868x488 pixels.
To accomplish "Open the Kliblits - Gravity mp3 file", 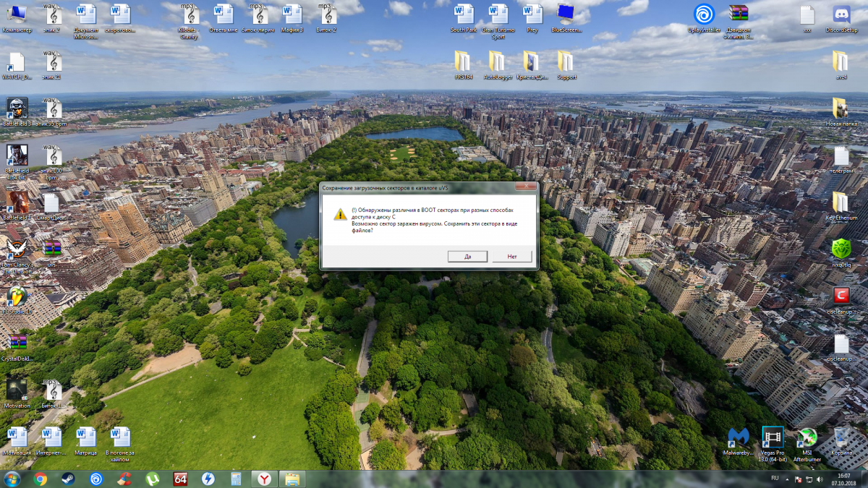I will 190,20.
